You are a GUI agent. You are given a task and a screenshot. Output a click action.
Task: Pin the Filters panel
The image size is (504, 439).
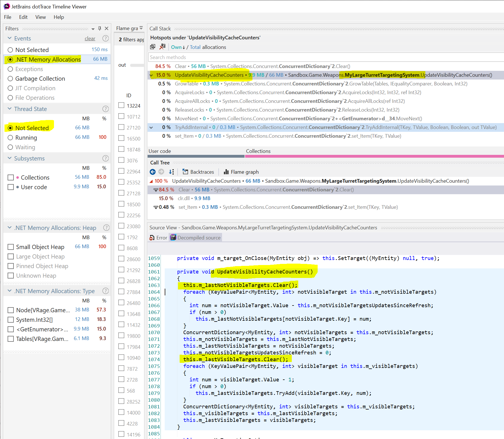(100, 28)
